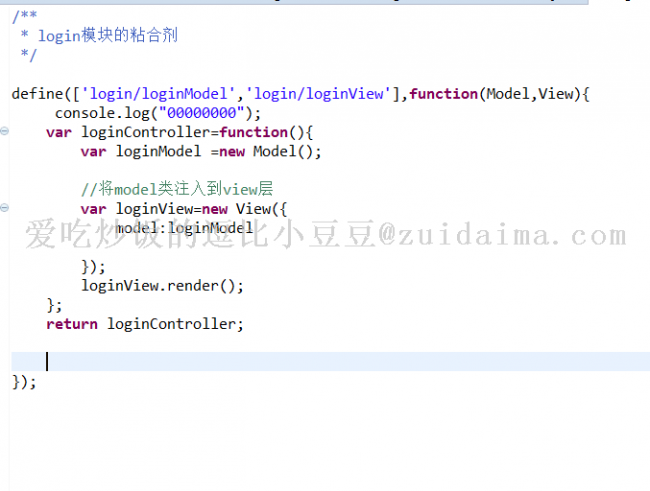Screen dimensions: 650x491
Task: Click the 'login/loginModel' string literal
Action: coord(158,94)
